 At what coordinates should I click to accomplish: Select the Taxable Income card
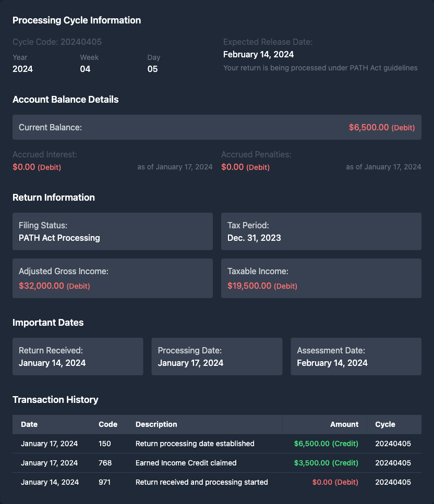[321, 278]
